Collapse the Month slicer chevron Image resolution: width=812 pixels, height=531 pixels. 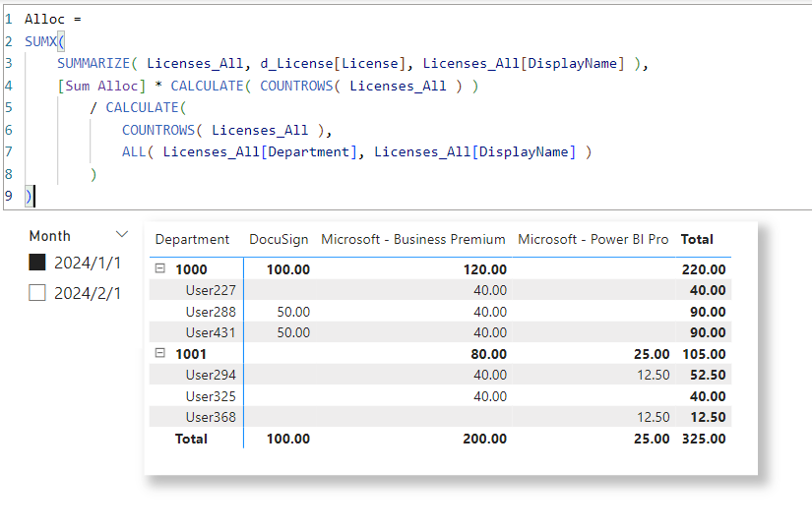[122, 234]
